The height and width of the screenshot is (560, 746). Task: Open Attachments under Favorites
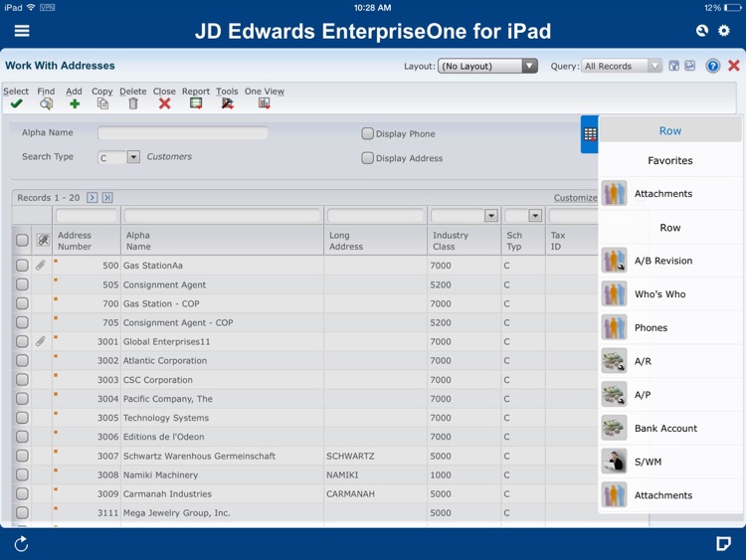[669, 193]
